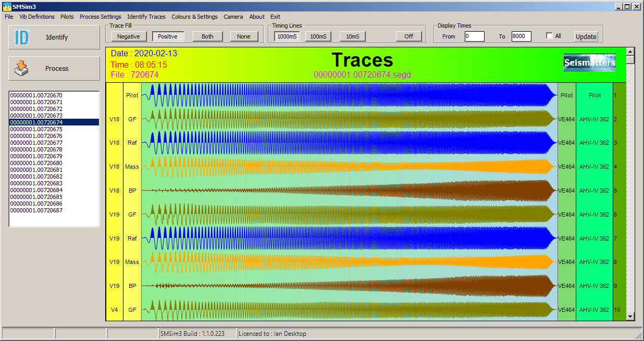This screenshot has height=341, width=644.
Task: Select file 00000001.00720677 in list
Action: (x=54, y=143)
